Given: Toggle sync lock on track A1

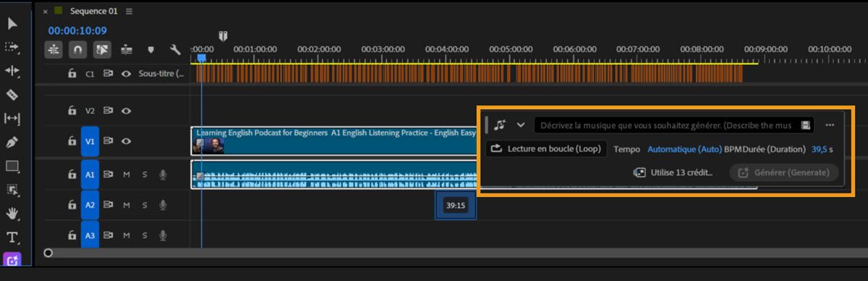Looking at the screenshot, I should 108,175.
